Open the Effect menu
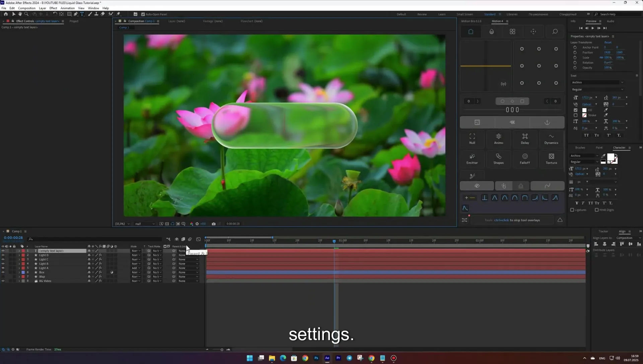Image resolution: width=643 pixels, height=364 pixels. pyautogui.click(x=53, y=8)
